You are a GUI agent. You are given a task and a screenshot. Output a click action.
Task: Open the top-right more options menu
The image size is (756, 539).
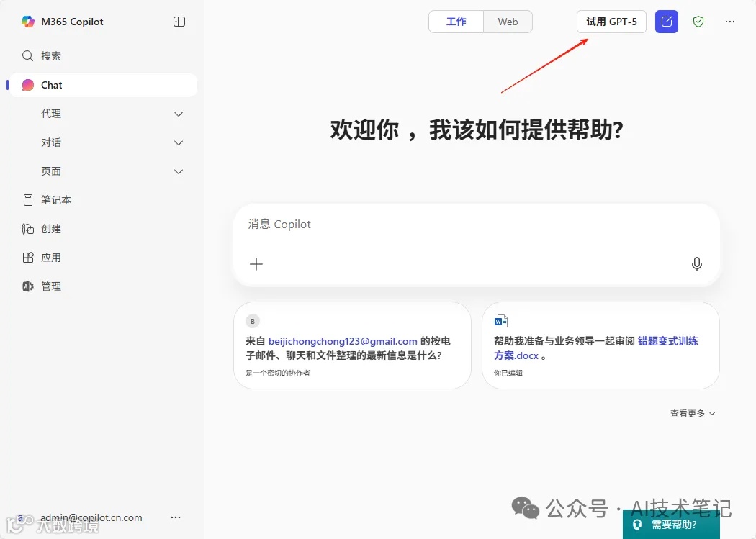click(x=730, y=22)
